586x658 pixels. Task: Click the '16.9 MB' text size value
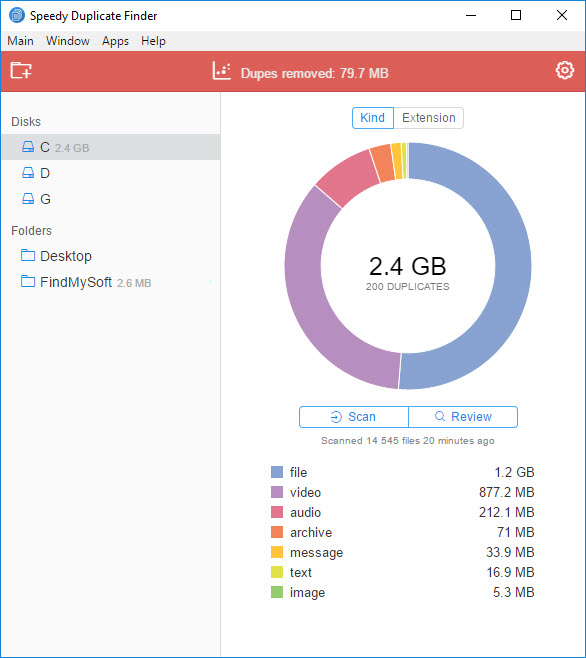click(x=510, y=572)
